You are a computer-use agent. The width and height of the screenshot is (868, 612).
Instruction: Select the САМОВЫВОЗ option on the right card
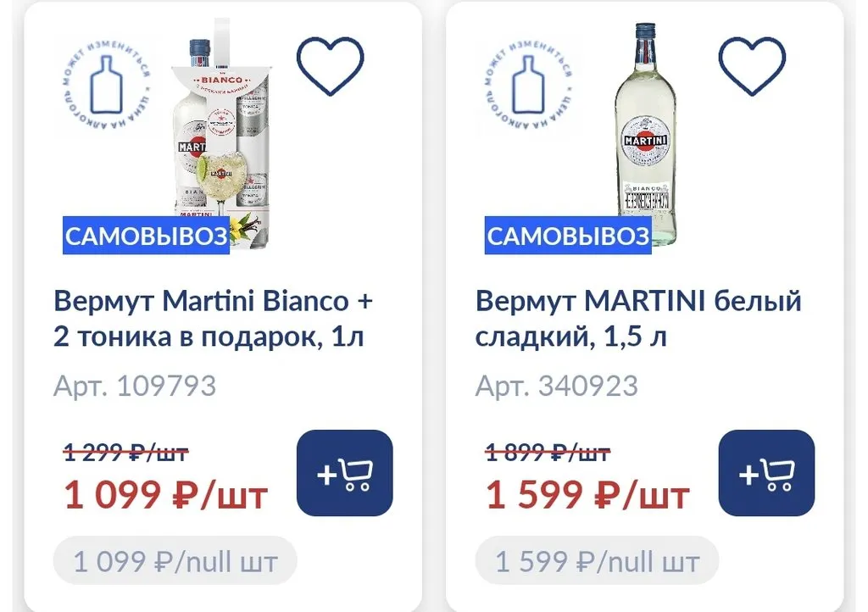(566, 236)
